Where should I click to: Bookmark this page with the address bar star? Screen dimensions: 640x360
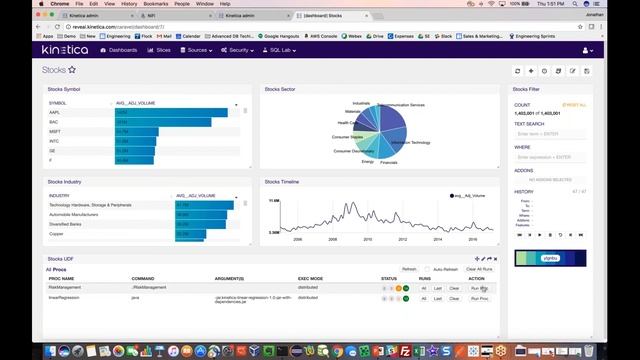pyautogui.click(x=580, y=27)
